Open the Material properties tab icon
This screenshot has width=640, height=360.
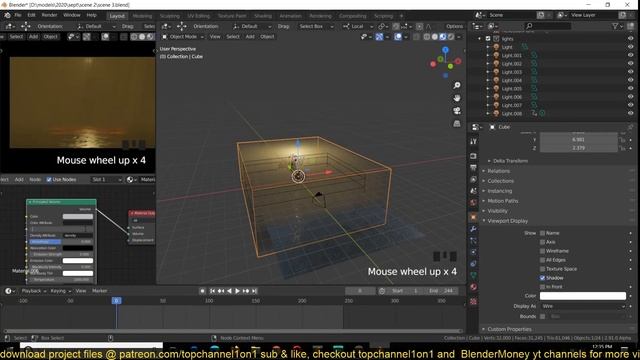coord(473,287)
